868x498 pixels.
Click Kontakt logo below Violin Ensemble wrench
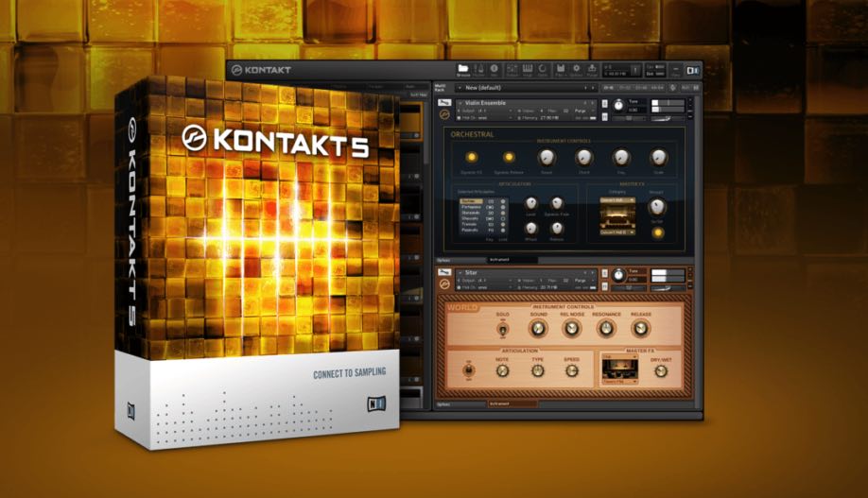[444, 115]
